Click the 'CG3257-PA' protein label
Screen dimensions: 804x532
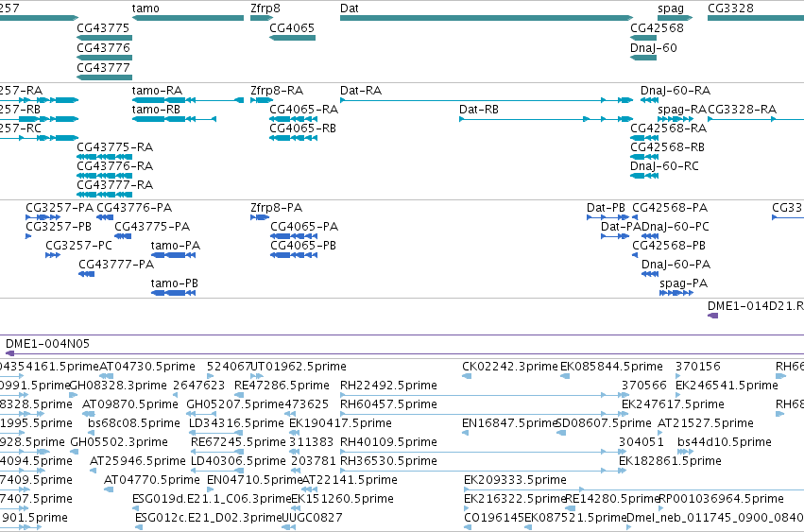60,208
